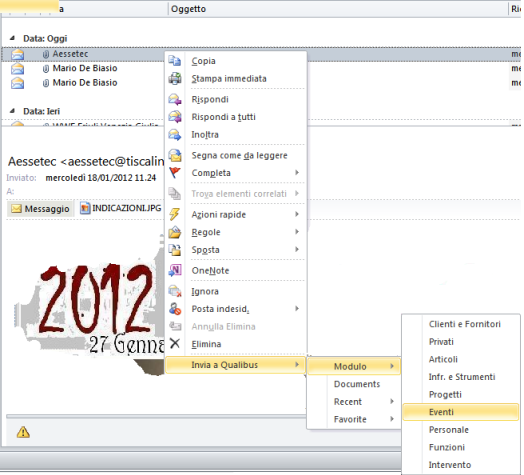Select Intervento module entry
This screenshot has width=524, height=475.
pyautogui.click(x=461, y=465)
